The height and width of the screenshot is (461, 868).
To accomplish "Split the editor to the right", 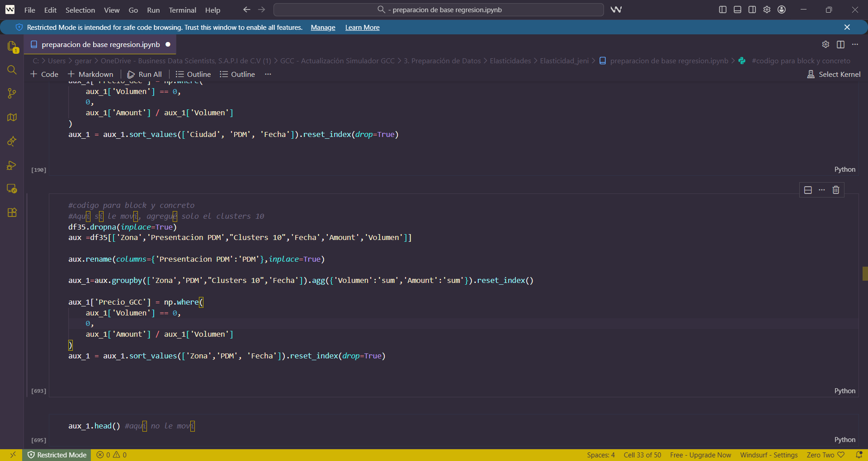I will click(x=840, y=44).
